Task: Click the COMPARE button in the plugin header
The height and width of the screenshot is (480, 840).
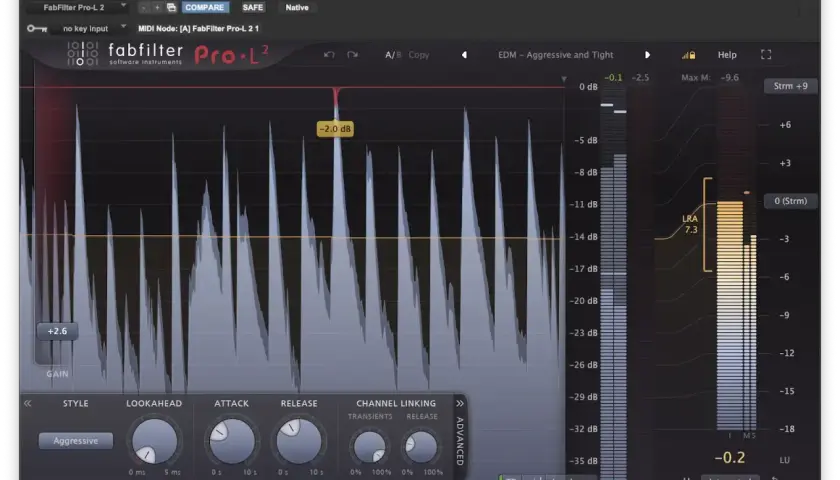Action: (x=205, y=8)
